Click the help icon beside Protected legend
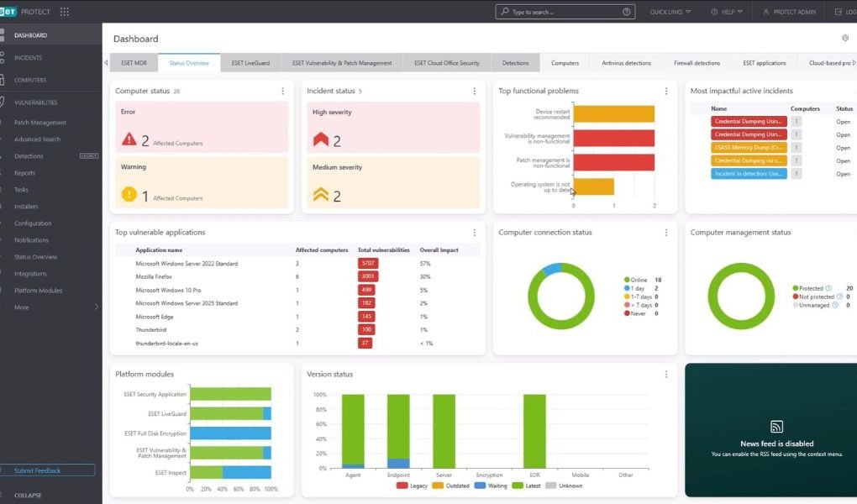 (x=828, y=288)
